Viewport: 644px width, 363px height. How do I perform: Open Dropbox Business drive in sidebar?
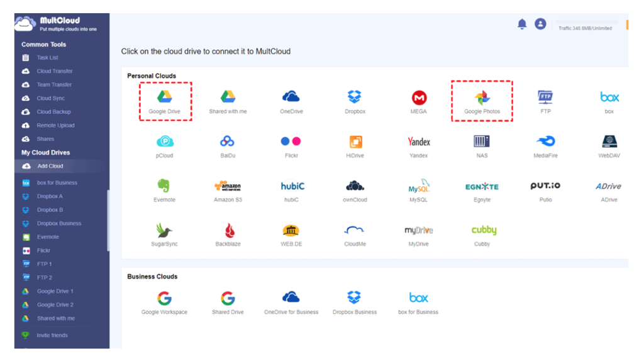tap(58, 223)
